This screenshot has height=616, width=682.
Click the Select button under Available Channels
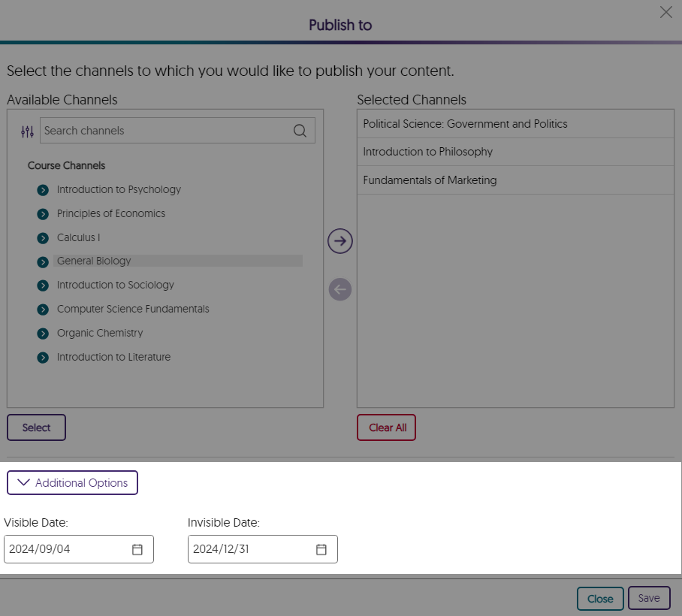36,427
